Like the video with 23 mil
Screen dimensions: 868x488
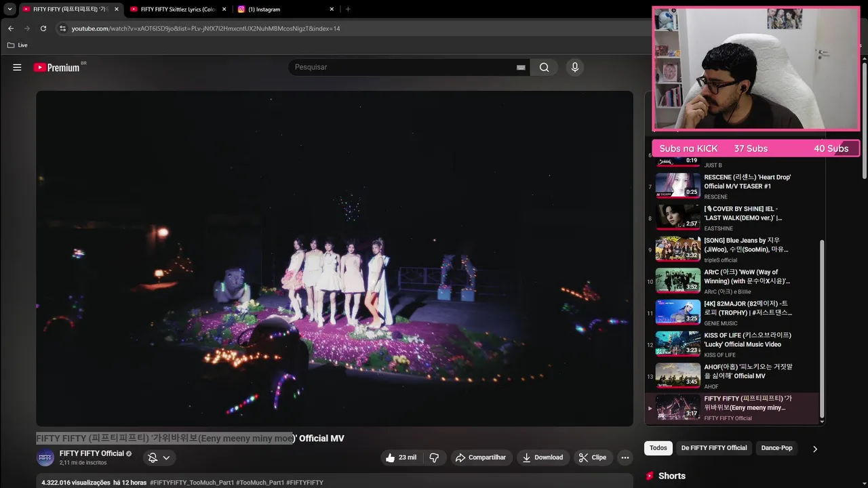tap(401, 457)
